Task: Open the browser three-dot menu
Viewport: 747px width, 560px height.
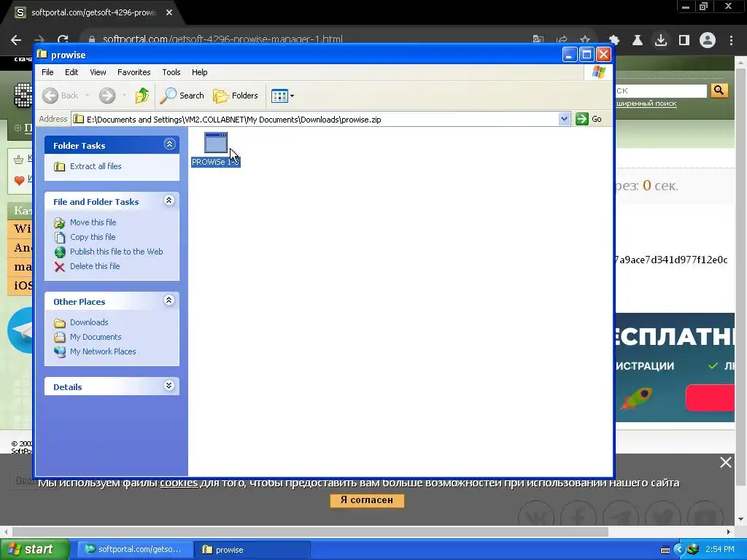Action: [731, 40]
